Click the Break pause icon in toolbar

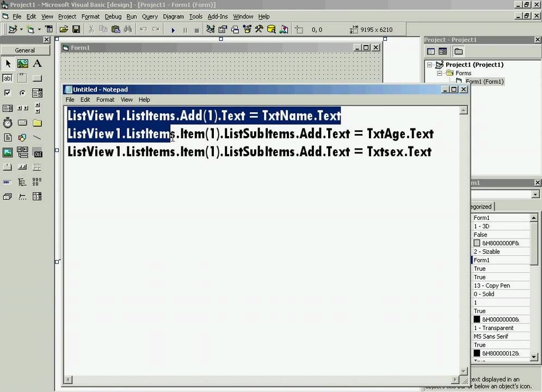[x=185, y=30]
